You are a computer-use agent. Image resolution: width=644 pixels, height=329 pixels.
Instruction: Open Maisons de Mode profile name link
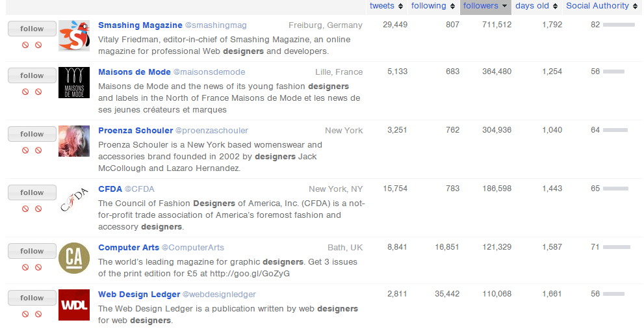pyautogui.click(x=135, y=72)
